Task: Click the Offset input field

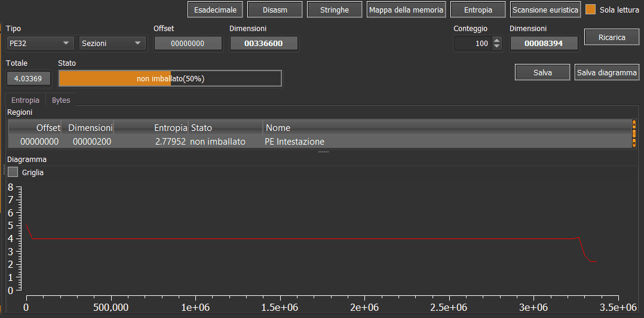Action: [x=188, y=43]
